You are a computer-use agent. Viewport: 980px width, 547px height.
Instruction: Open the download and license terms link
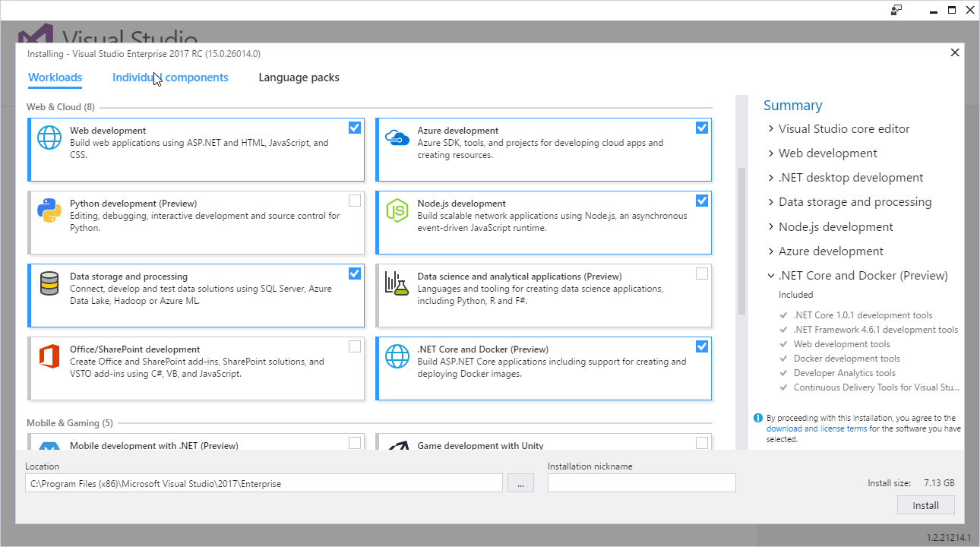coord(816,428)
